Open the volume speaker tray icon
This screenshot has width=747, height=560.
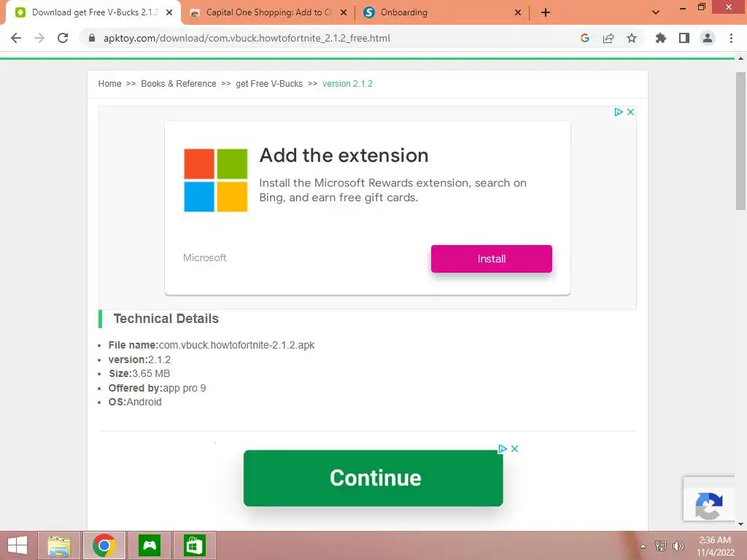coord(678,546)
